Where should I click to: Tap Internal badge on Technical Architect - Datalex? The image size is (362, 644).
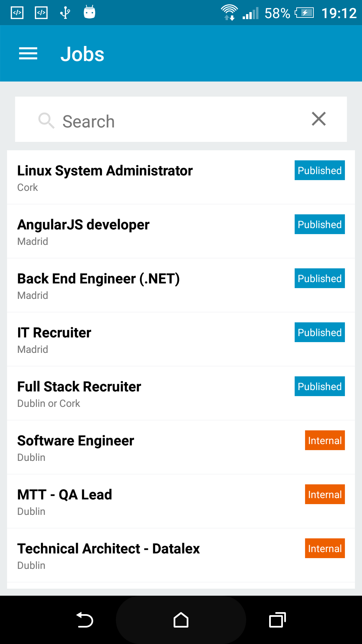(324, 548)
